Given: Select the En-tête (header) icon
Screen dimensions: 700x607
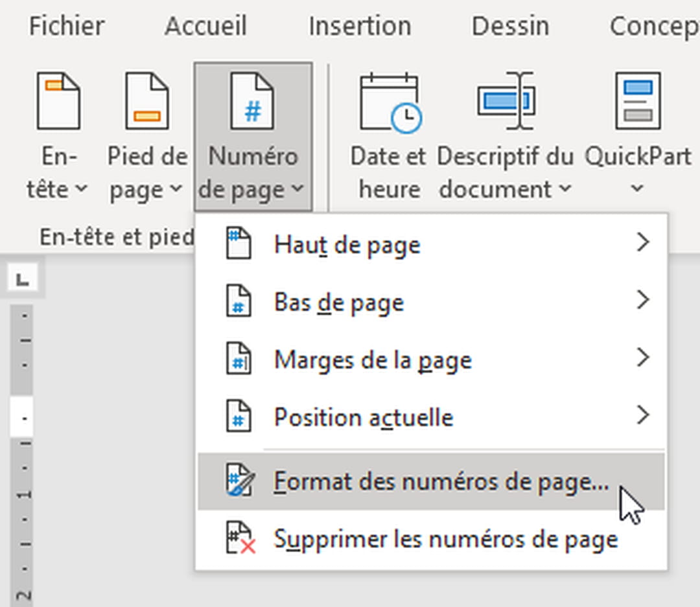Looking at the screenshot, I should click(x=57, y=100).
